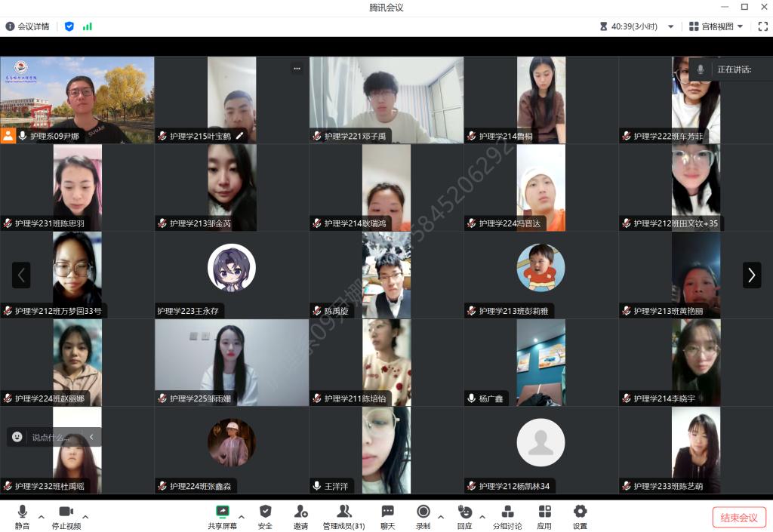Open 管理成员(31) members panel
Screen dimensions: 773x532
(x=343, y=512)
